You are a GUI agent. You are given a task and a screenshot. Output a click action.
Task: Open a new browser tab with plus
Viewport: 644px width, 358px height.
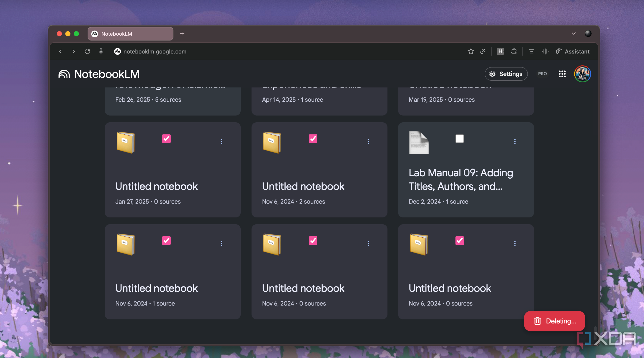click(182, 34)
